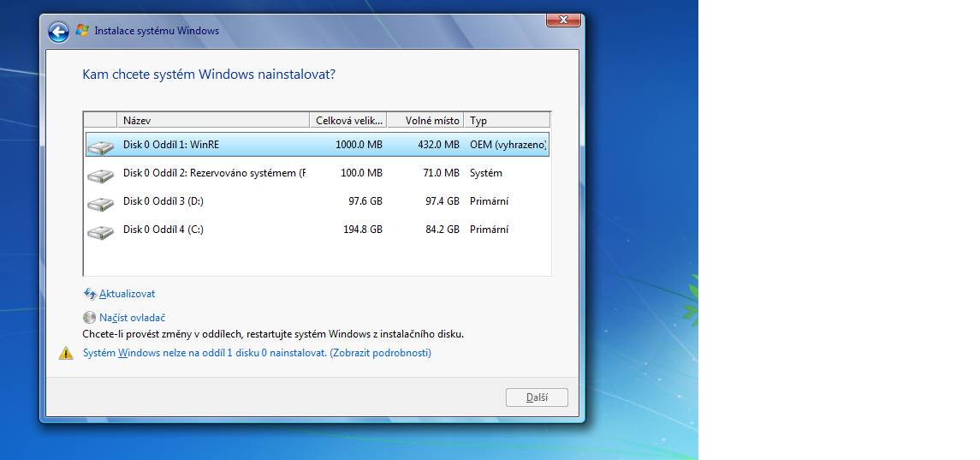Select Disk 0 Oddíl 3 (D:) partition
Image resolution: width=980 pixels, height=460 pixels.
(x=317, y=201)
